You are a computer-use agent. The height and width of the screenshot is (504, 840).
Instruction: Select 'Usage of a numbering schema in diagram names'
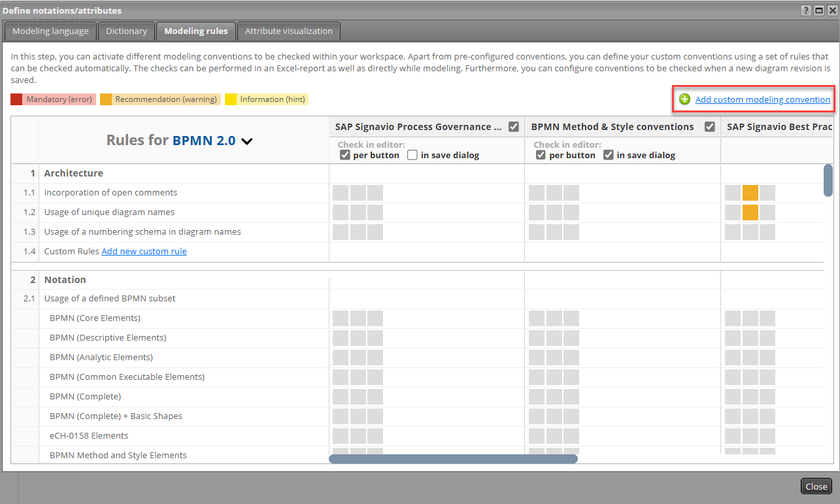[143, 232]
